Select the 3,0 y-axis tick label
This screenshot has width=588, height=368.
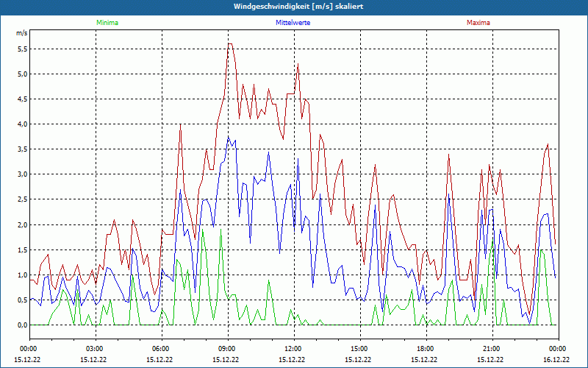click(x=22, y=174)
